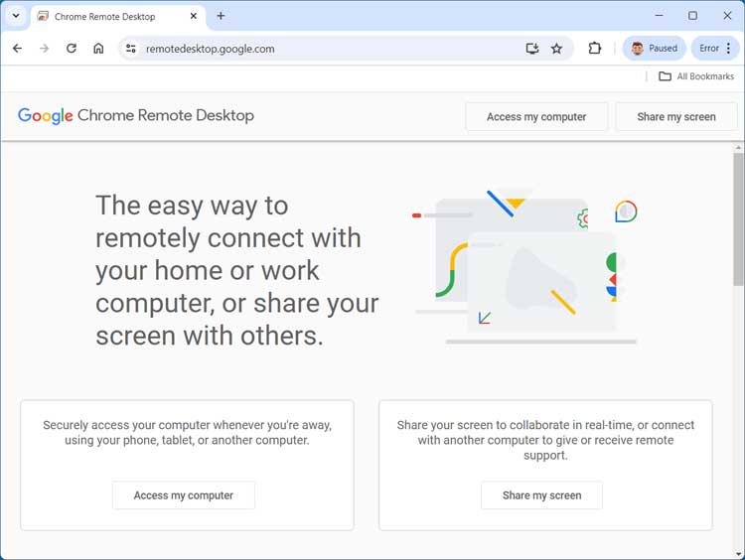The image size is (745, 560).
Task: Click 'Share your screen to collaborate' description
Action: [545, 440]
